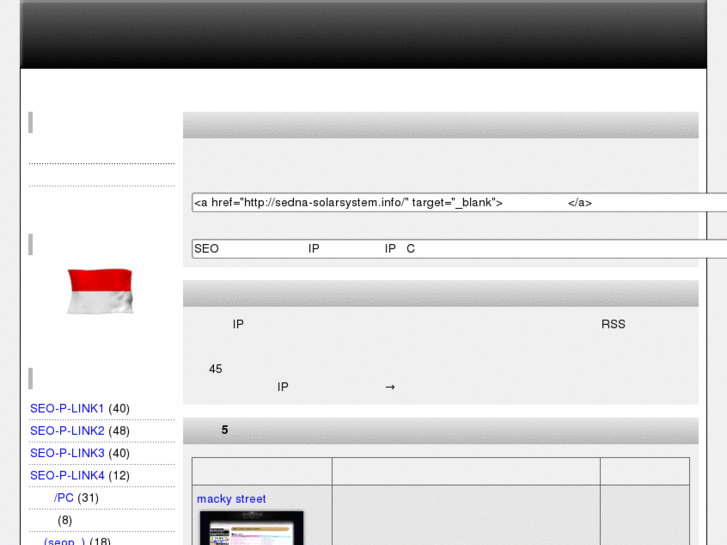The height and width of the screenshot is (545, 727).
Task: Click the number "45" in the info section
Action: [216, 369]
